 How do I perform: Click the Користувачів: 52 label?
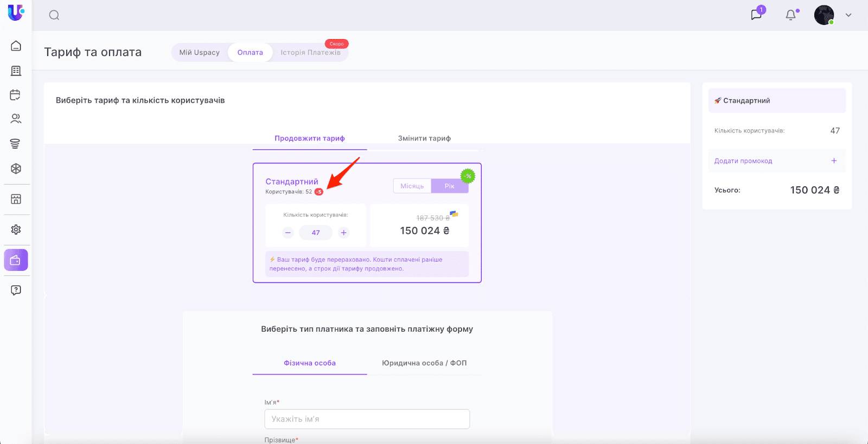(289, 192)
